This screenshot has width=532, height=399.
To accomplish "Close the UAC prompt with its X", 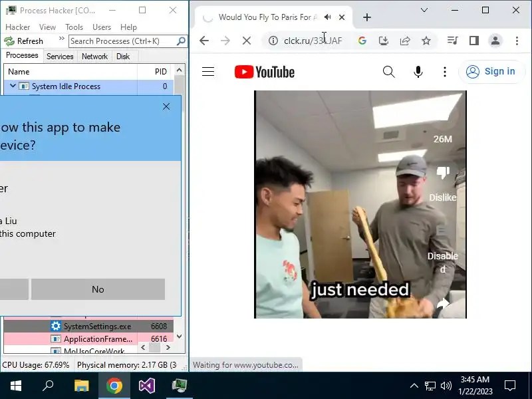I will [166, 106].
